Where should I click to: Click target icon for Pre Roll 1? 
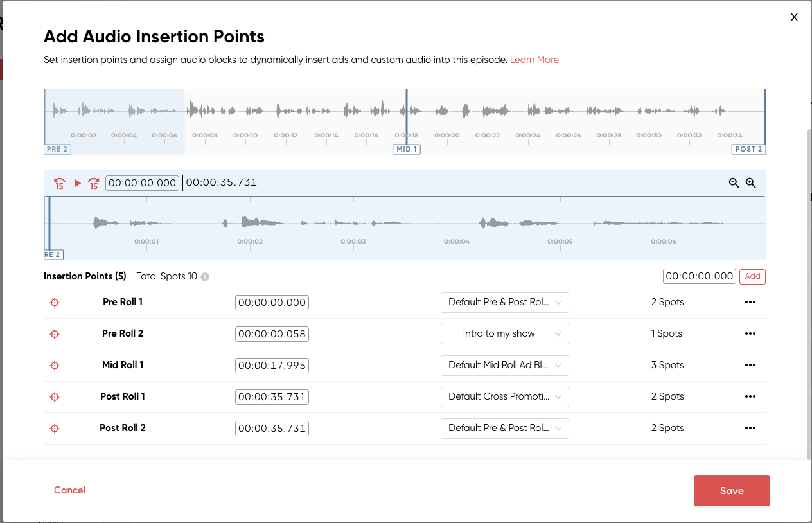pos(55,303)
